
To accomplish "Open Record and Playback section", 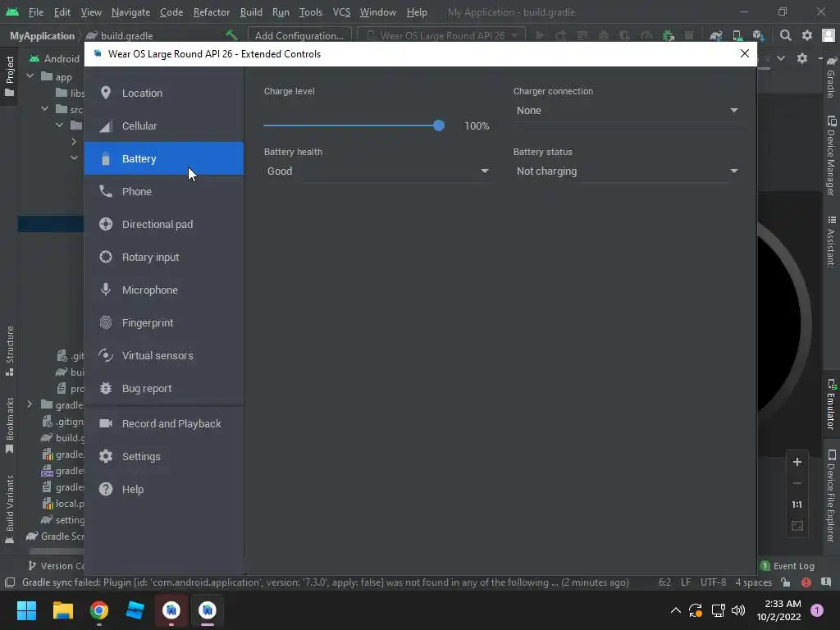I will click(164, 424).
